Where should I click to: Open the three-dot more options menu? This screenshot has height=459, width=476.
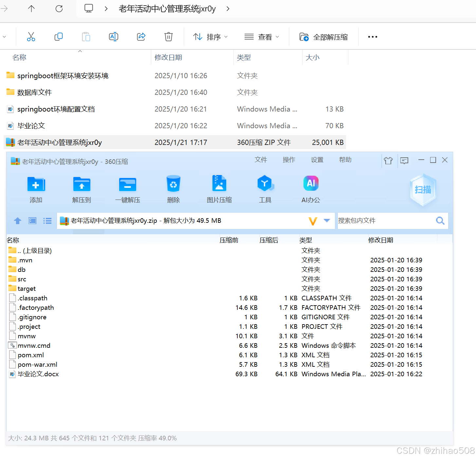[373, 37]
